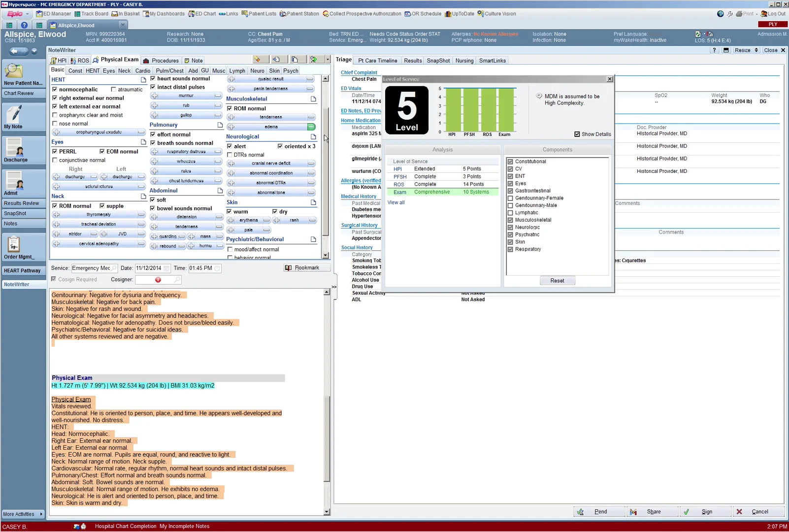Screen dimensions: 789x532
Task: Open New Patient Navigator in the sidebar
Action: coord(23,74)
